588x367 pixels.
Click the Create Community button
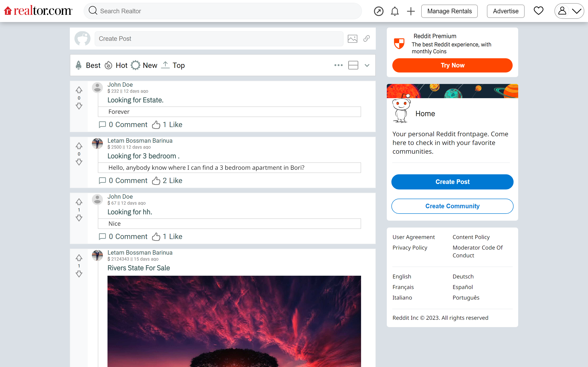click(x=452, y=206)
